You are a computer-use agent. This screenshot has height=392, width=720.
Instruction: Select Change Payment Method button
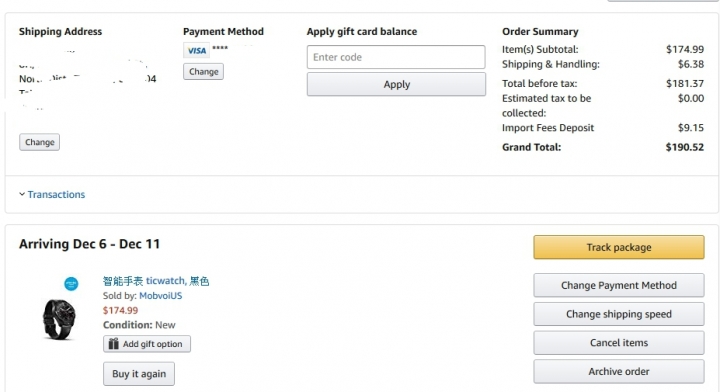(619, 286)
